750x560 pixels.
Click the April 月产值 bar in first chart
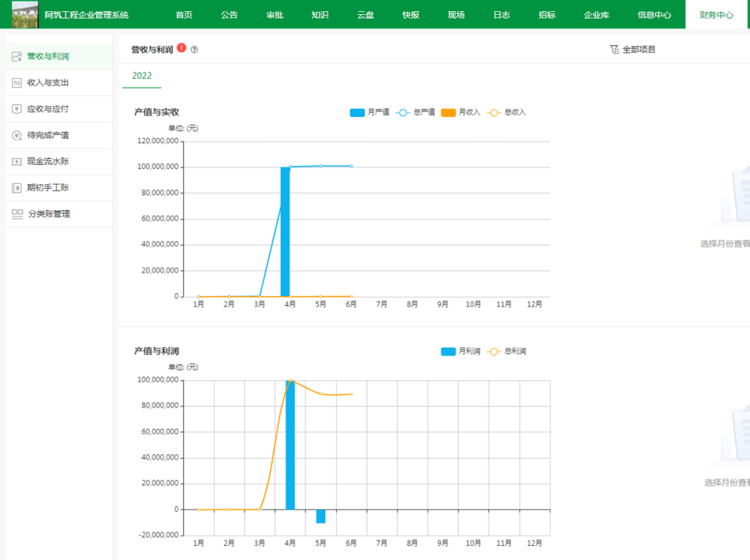285,232
